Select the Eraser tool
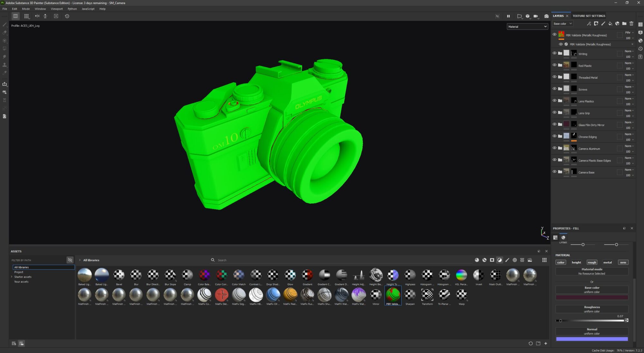Screen dimensions: 644x353 click(x=4, y=33)
